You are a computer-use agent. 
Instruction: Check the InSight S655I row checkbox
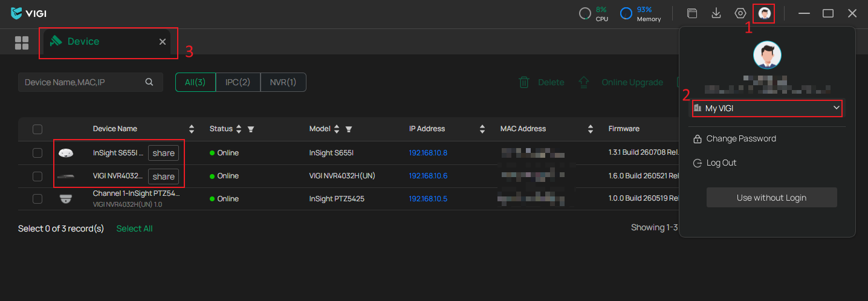point(37,153)
